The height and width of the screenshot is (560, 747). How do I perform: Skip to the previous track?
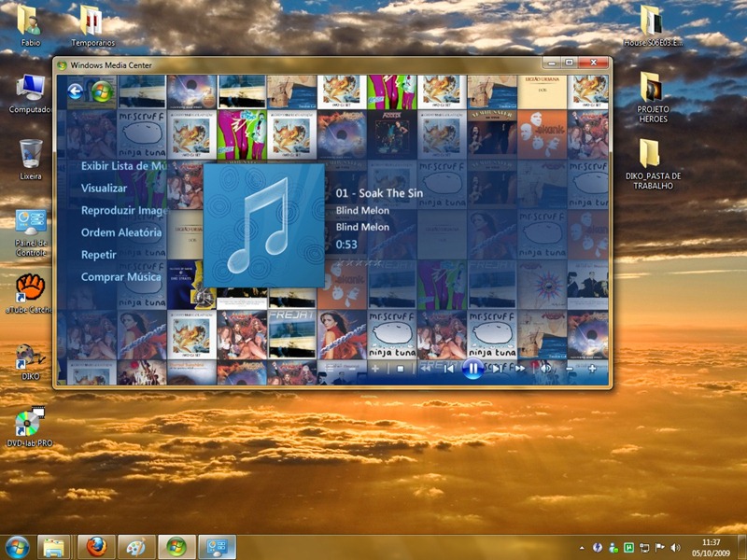tap(448, 369)
